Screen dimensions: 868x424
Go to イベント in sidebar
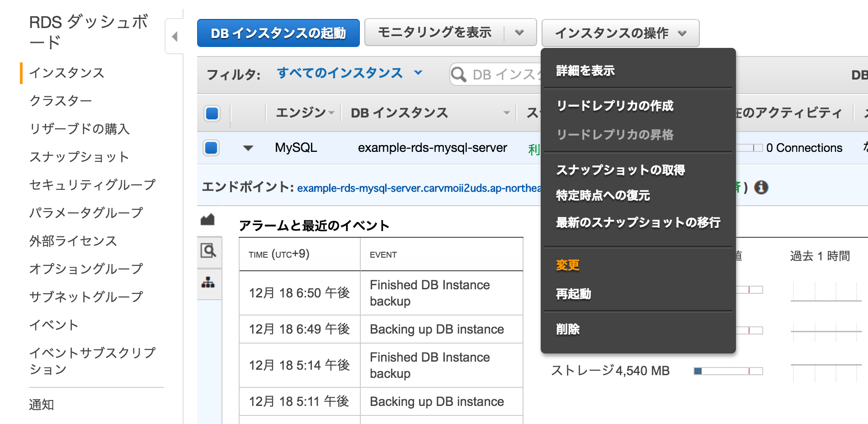[54, 325]
